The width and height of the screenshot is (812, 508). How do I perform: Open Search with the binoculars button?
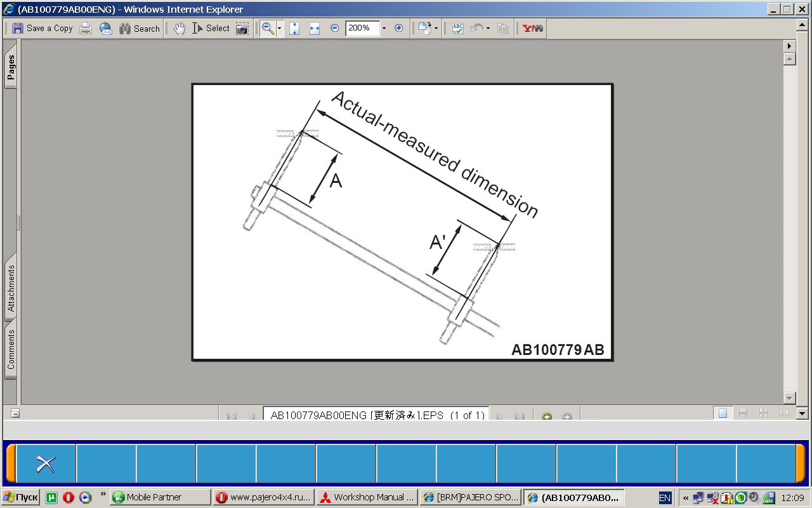point(140,28)
